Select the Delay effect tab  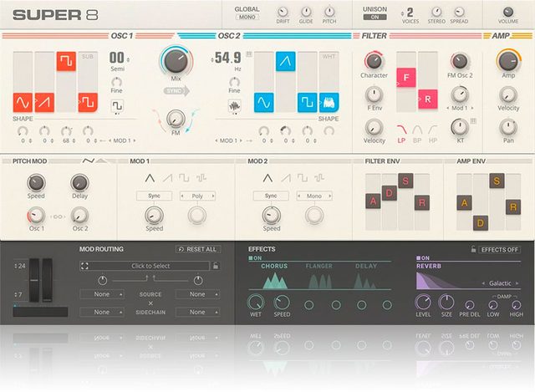pyautogui.click(x=366, y=266)
